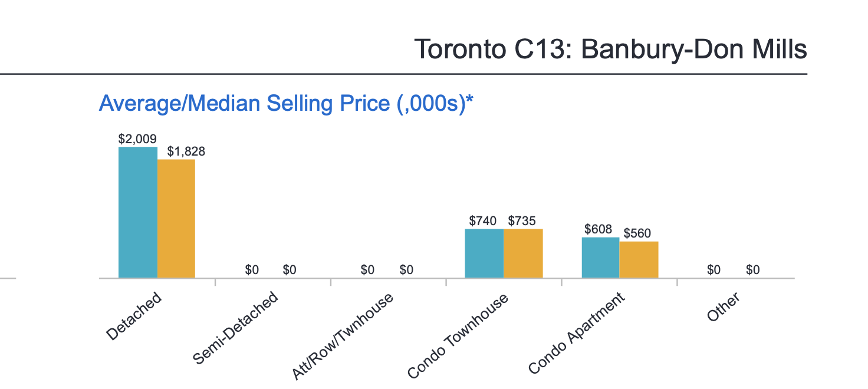Click the blue Detached average price bar
The height and width of the screenshot is (389, 868).
(x=138, y=212)
